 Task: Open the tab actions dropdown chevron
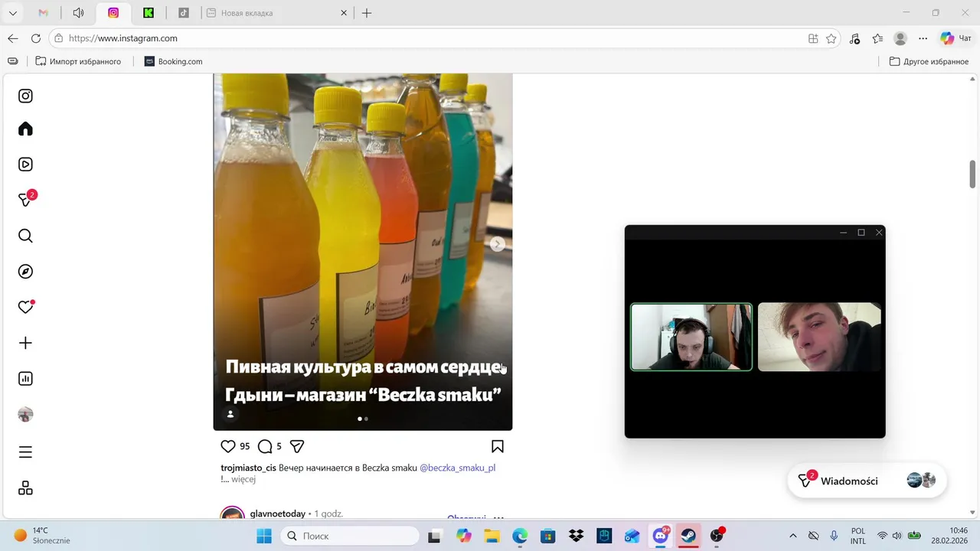13,13
